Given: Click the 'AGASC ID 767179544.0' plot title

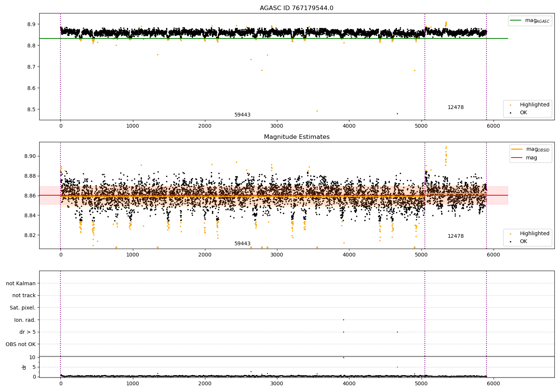Looking at the screenshot, I should tap(296, 8).
